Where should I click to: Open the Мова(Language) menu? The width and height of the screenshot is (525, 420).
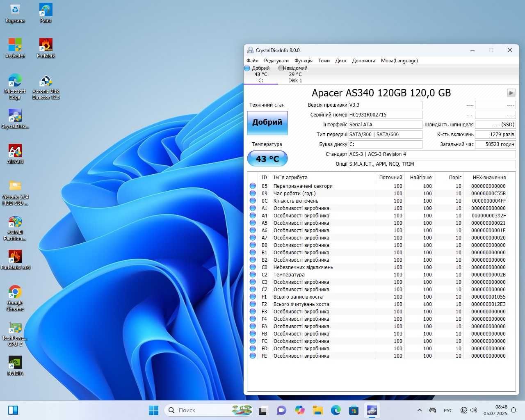click(x=399, y=61)
